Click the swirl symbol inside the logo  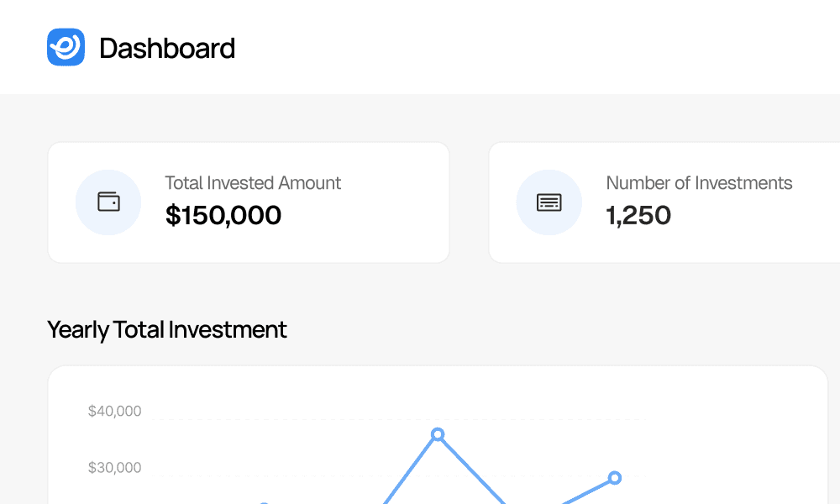coord(66,47)
